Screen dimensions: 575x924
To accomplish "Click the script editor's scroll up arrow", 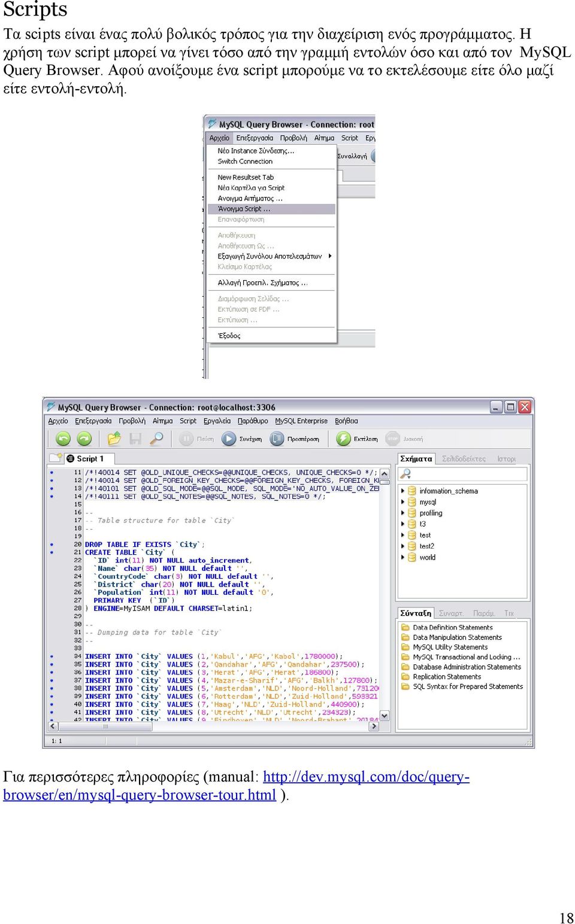I will click(385, 474).
